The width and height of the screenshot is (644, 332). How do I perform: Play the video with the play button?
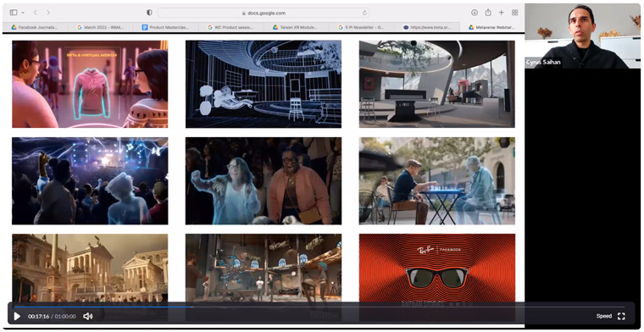(x=17, y=317)
